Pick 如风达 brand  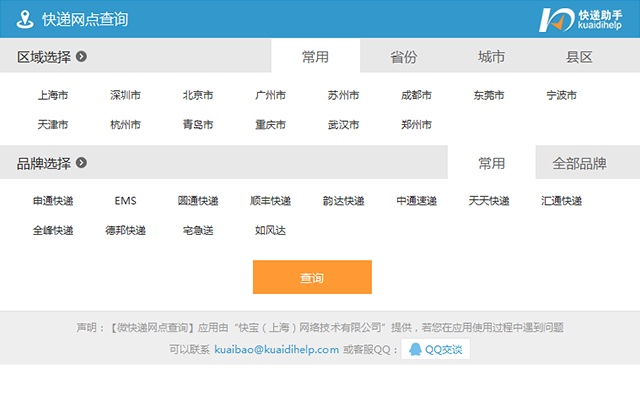tap(270, 230)
